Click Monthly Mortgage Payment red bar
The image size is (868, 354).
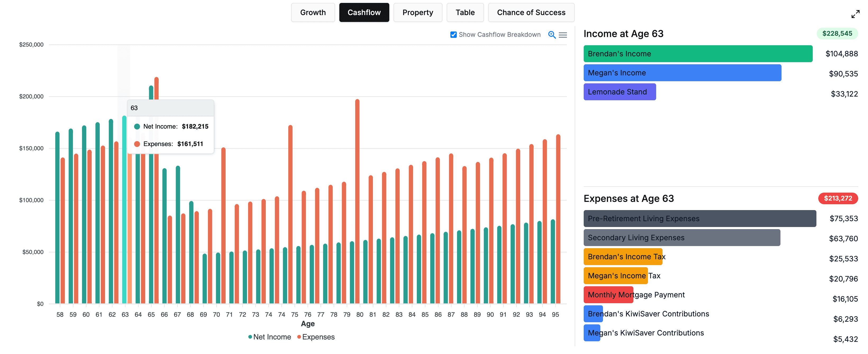pyautogui.click(x=608, y=295)
